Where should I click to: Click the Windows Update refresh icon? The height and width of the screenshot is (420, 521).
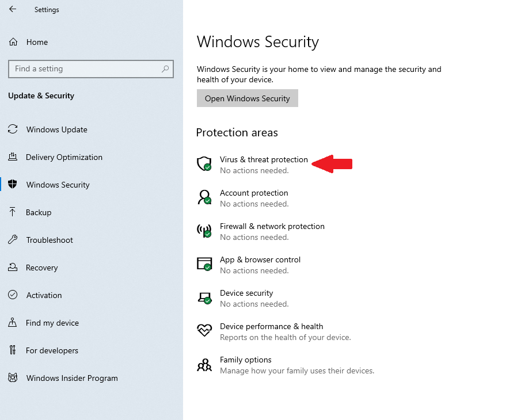(x=13, y=129)
